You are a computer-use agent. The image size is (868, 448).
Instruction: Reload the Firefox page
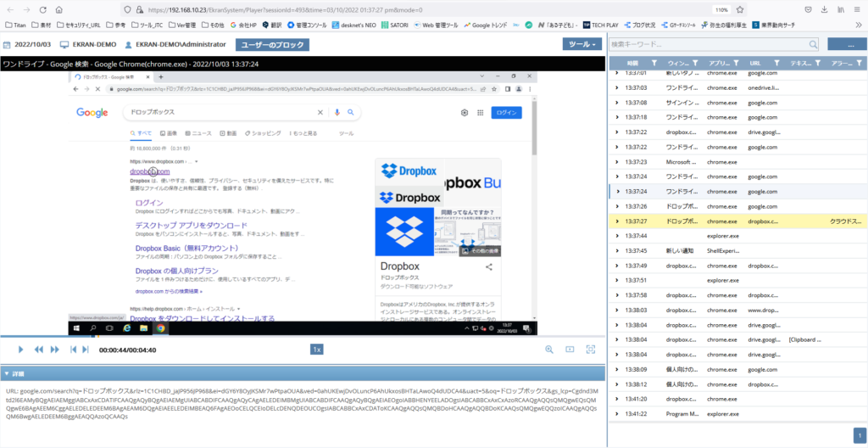[x=42, y=10]
